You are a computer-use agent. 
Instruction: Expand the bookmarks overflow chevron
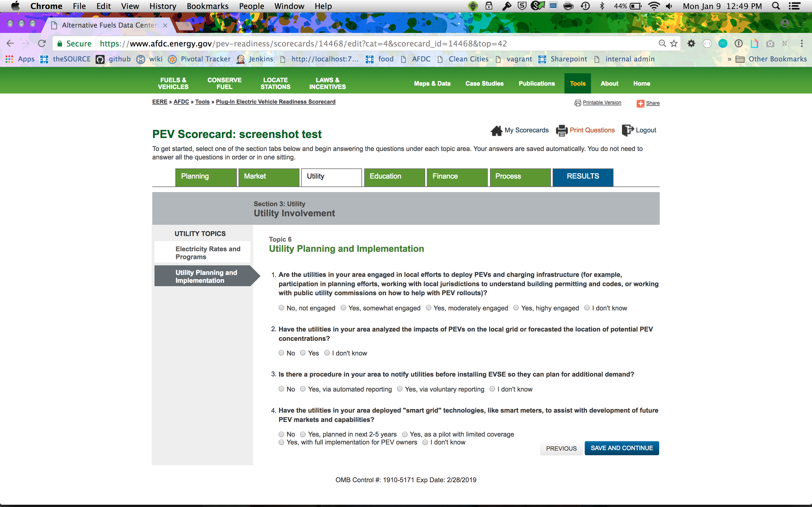tap(729, 59)
